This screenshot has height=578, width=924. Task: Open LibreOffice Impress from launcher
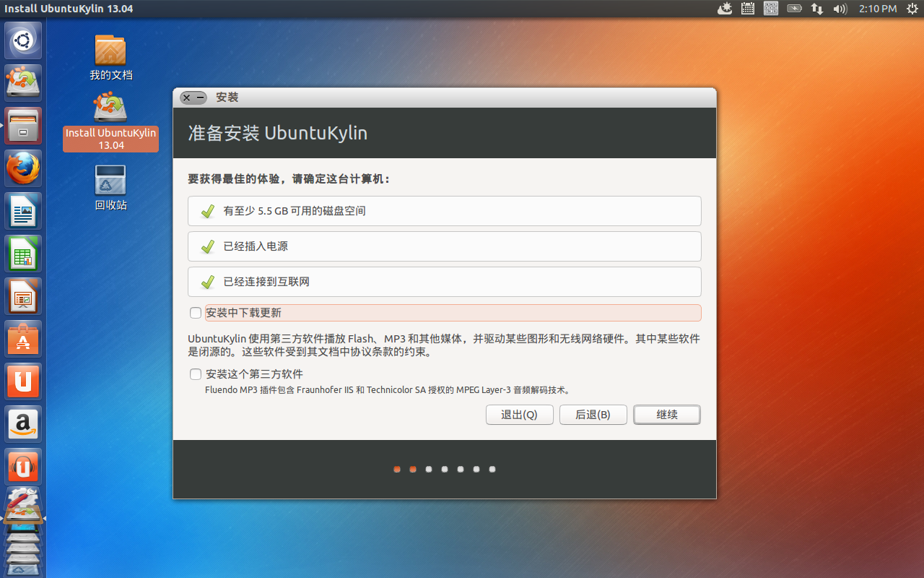coord(23,296)
